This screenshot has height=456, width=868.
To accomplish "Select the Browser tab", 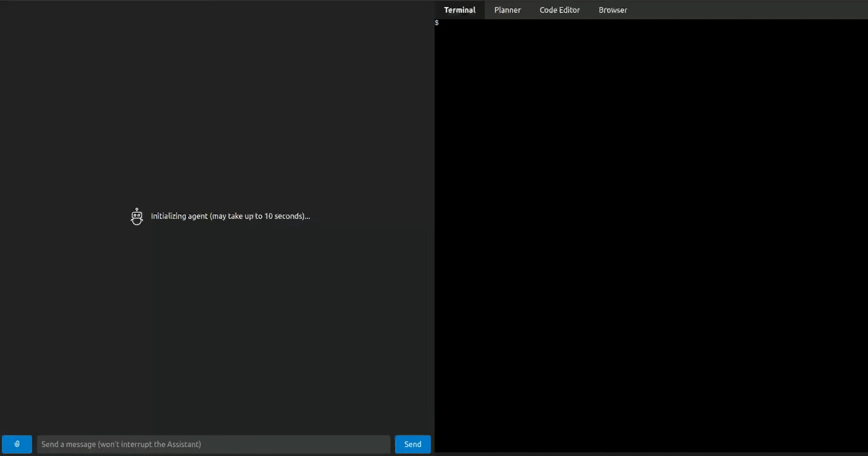I will click(613, 10).
